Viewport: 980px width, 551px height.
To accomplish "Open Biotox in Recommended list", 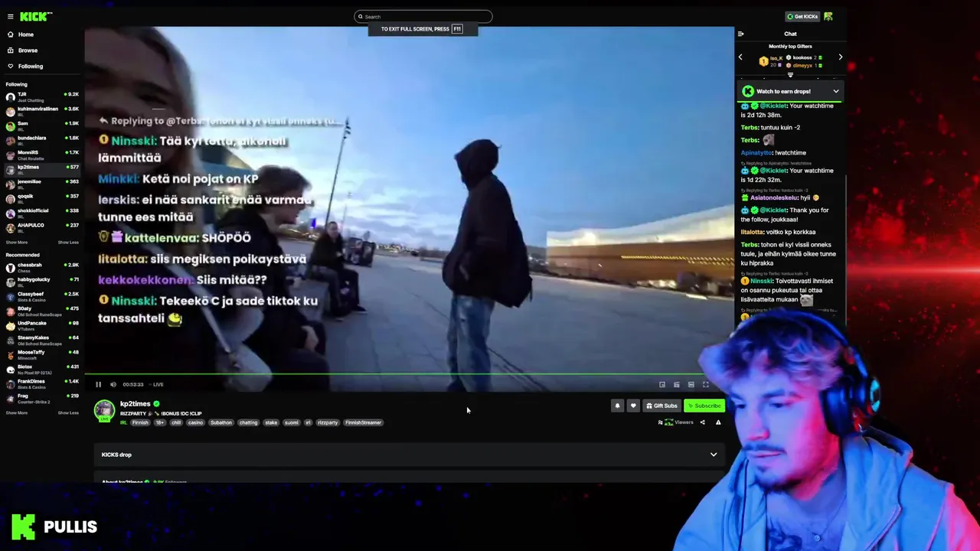I will pyautogui.click(x=42, y=370).
